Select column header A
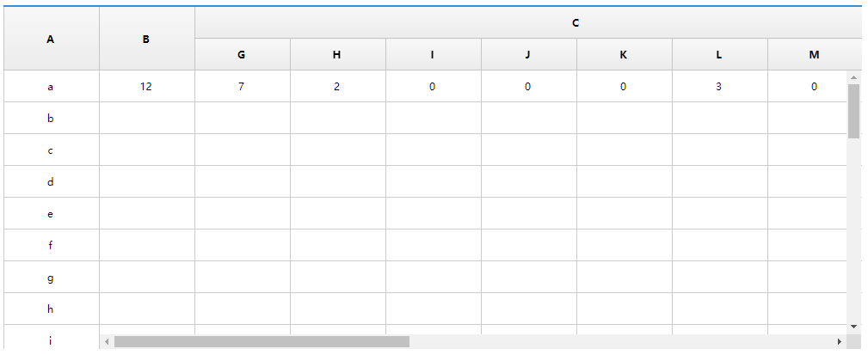 (x=52, y=39)
